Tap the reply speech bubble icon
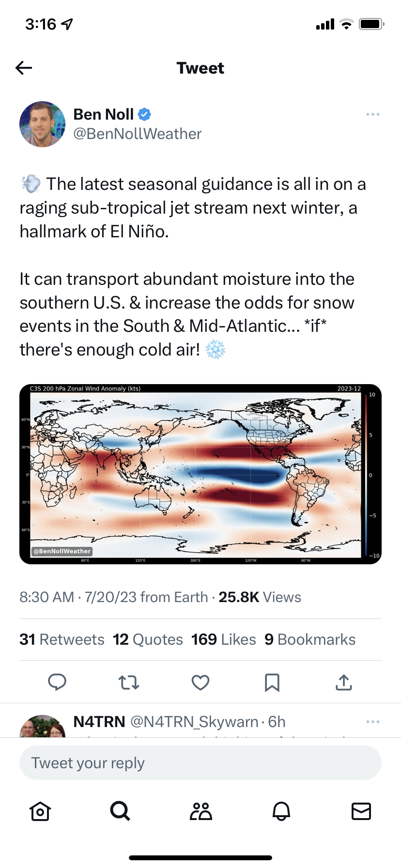The width and height of the screenshot is (401, 868). tap(57, 682)
